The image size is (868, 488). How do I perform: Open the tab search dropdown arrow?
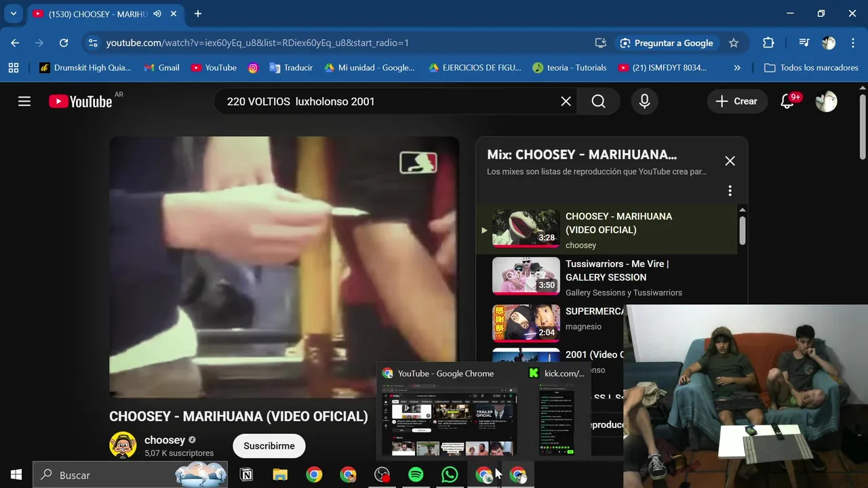pos(13,14)
